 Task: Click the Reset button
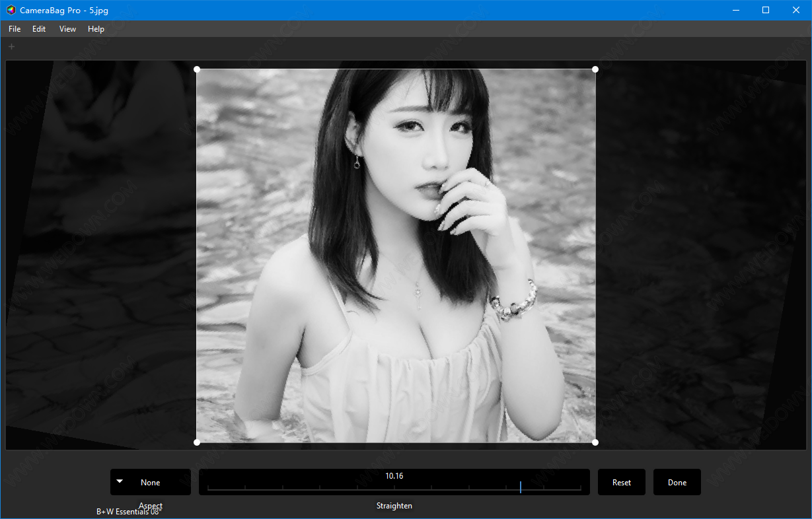click(622, 482)
